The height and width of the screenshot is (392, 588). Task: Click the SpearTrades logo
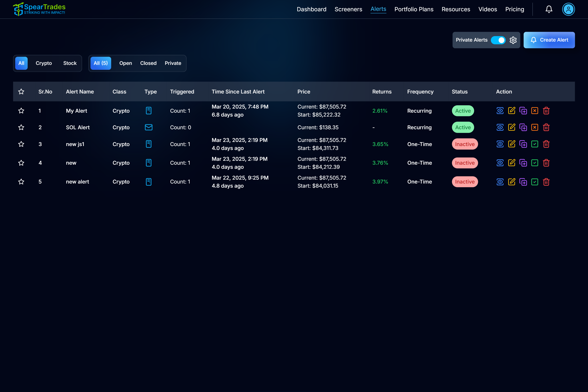(39, 9)
